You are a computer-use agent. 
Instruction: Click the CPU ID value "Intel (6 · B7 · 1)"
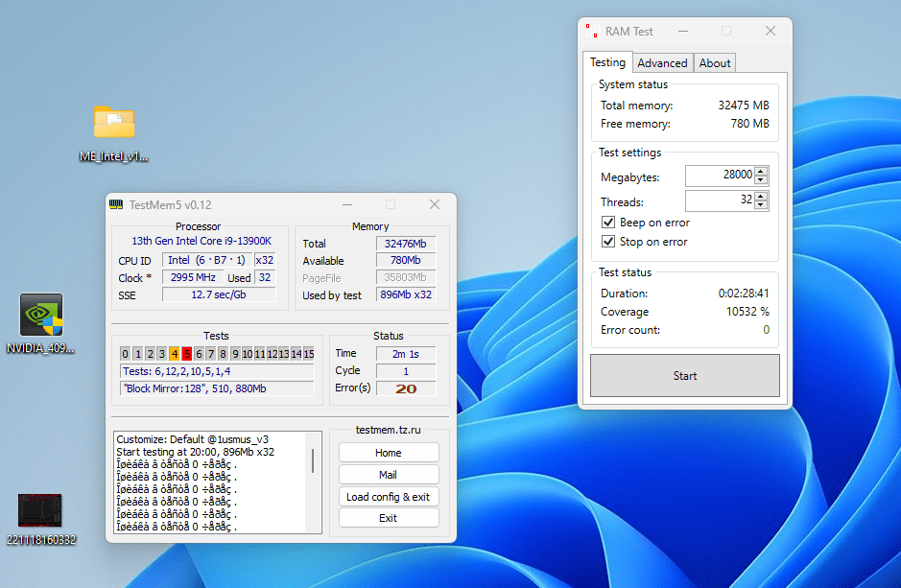coord(207,260)
